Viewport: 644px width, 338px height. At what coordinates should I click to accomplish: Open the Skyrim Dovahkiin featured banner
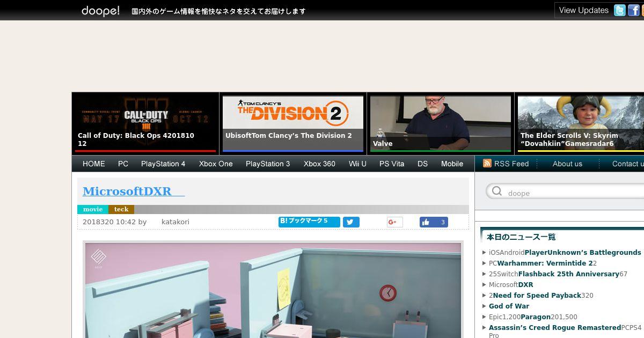pyautogui.click(x=580, y=124)
